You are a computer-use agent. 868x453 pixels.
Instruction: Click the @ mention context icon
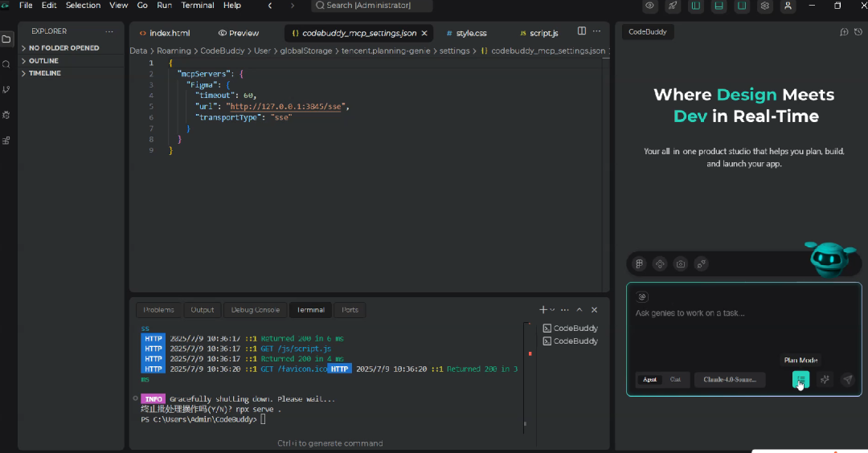click(x=642, y=297)
